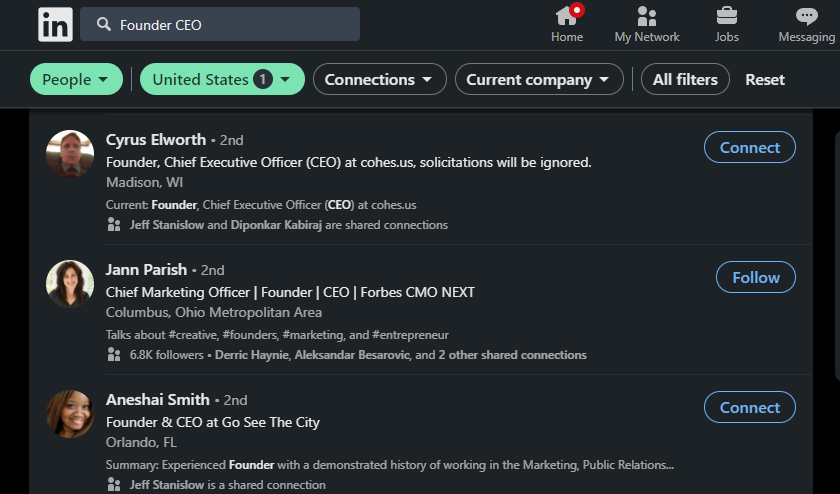Open Aneshai Smith's profile photo
Screen dimensions: 840x494
[70, 414]
